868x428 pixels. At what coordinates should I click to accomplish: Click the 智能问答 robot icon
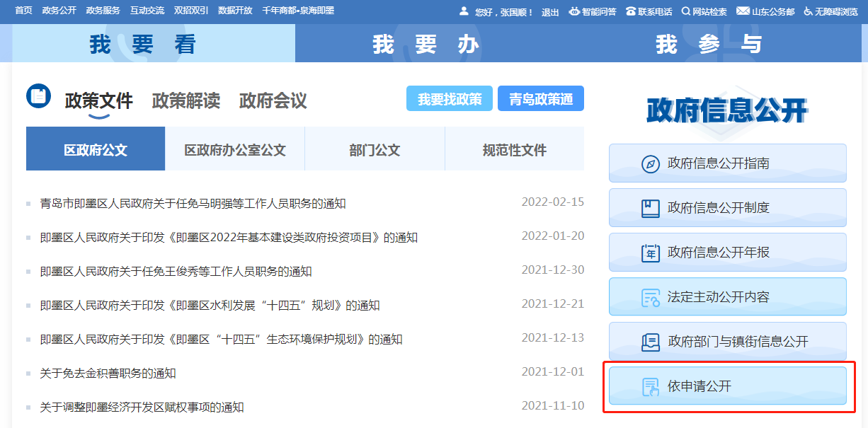click(x=574, y=11)
